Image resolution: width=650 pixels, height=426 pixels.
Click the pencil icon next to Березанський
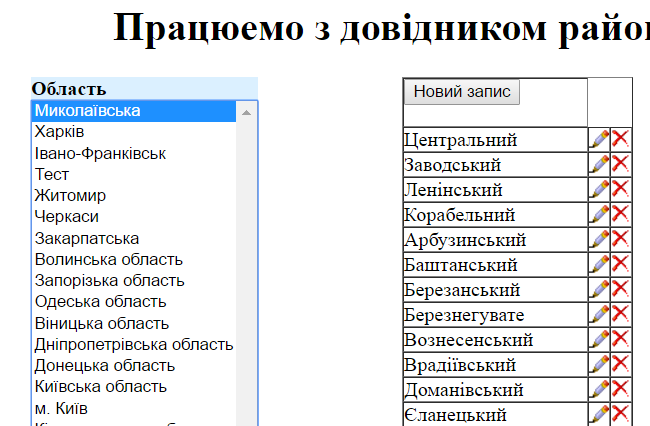(x=600, y=289)
